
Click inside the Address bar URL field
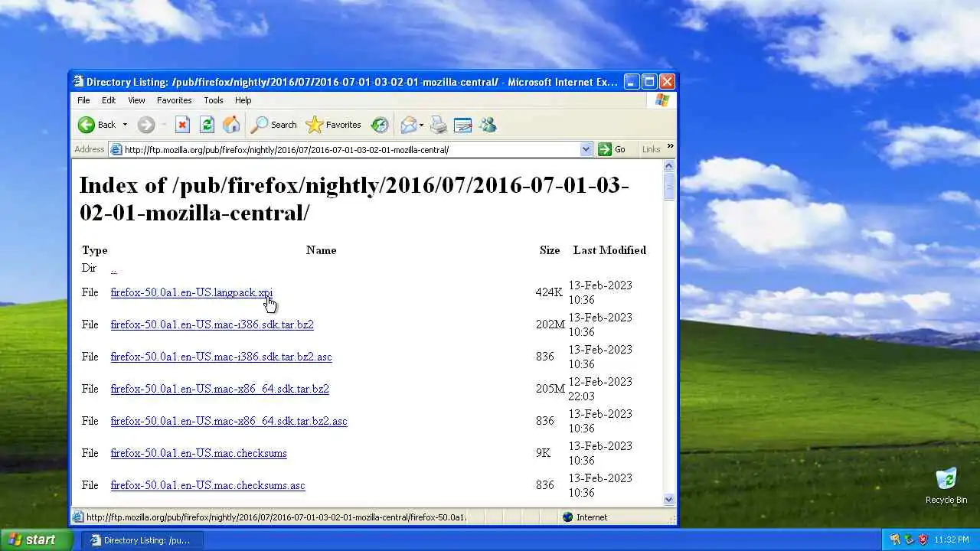(351, 149)
